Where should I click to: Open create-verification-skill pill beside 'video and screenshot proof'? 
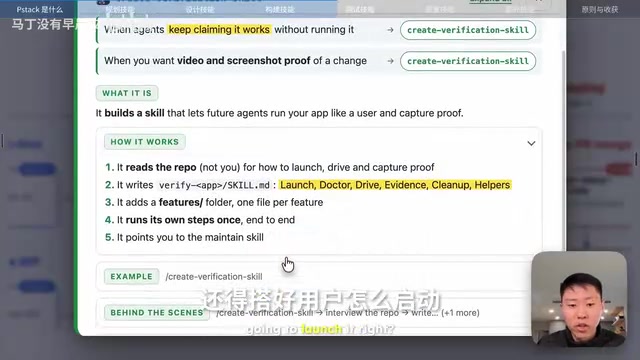tap(468, 61)
